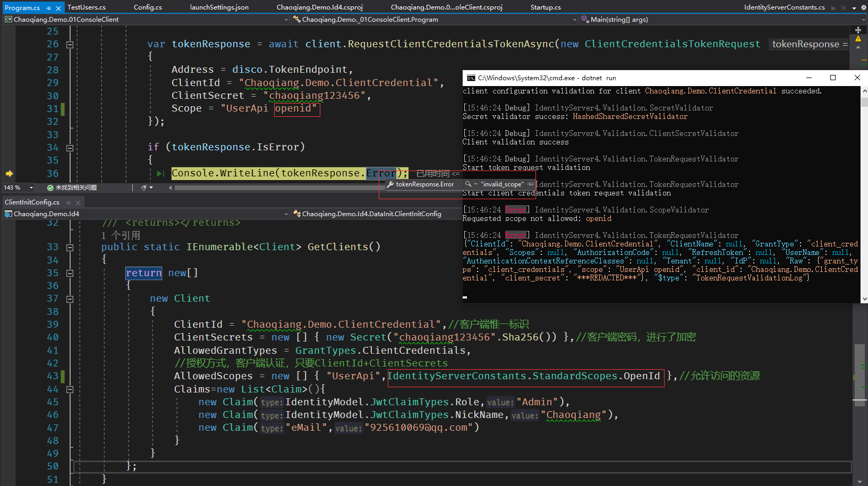This screenshot has height=486, width=868.
Task: Open the code cleanup brush icon
Action: point(143,187)
